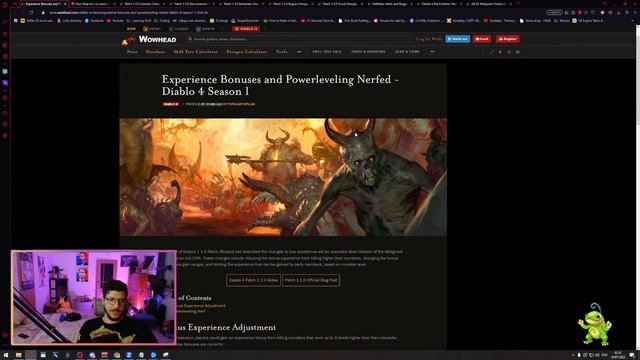Click the purple Twitch icon in the sidebar
This screenshot has height=360, width=640.
point(5,83)
